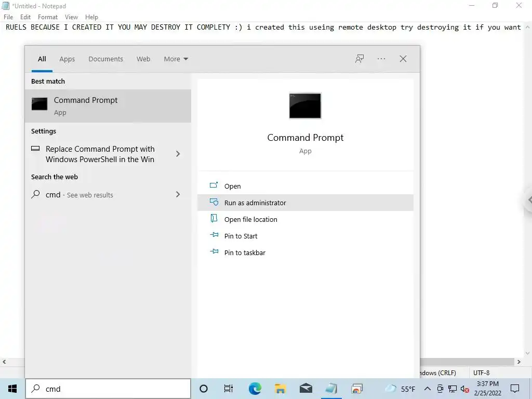
Task: Open Notepad File menu
Action: coord(8,17)
